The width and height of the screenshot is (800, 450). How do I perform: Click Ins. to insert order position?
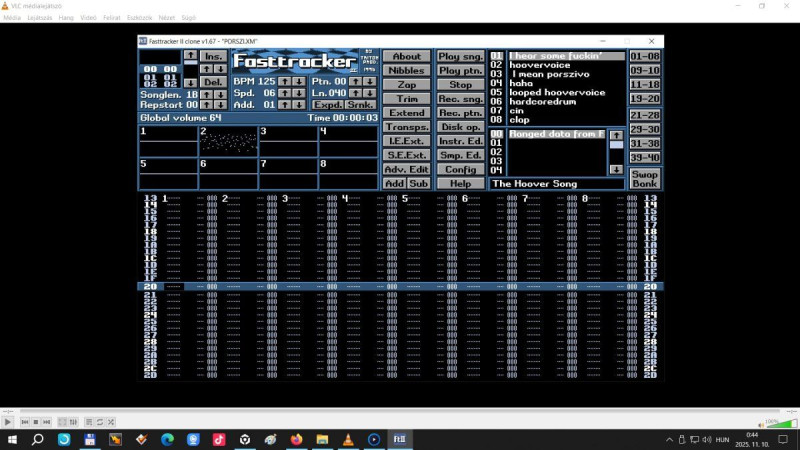(213, 56)
